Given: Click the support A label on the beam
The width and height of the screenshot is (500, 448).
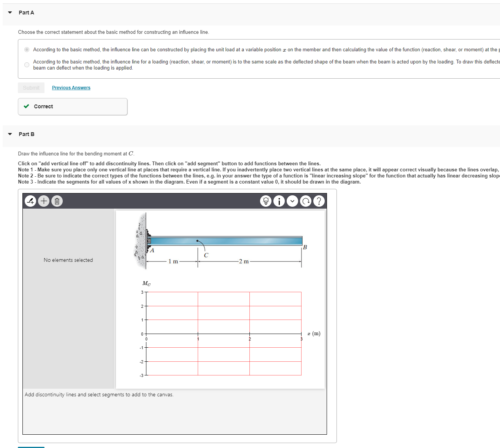Looking at the screenshot, I should [x=152, y=250].
